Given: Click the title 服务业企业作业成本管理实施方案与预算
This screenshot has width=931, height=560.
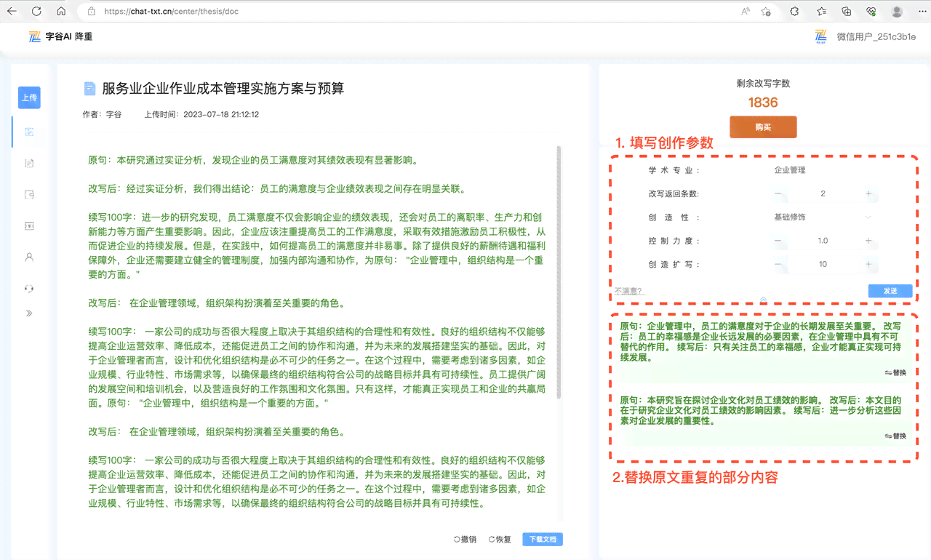Looking at the screenshot, I should tap(223, 89).
